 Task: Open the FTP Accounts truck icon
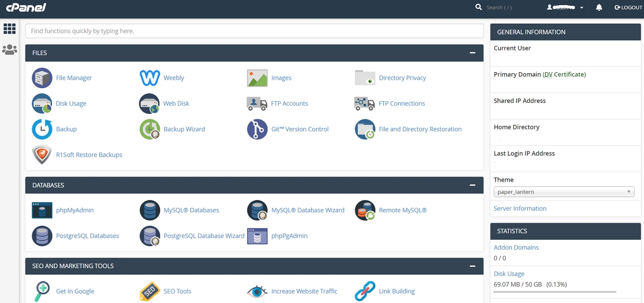click(257, 103)
